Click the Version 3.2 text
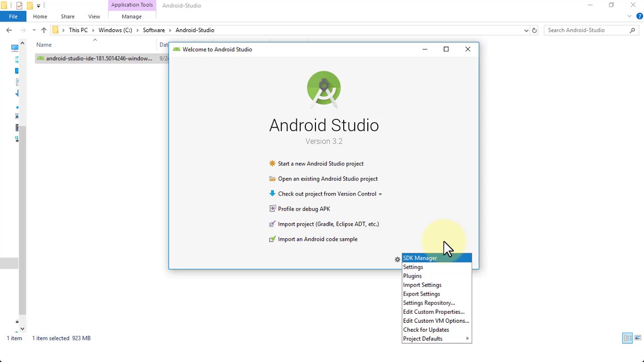Image resolution: width=644 pixels, height=362 pixels. 324,141
